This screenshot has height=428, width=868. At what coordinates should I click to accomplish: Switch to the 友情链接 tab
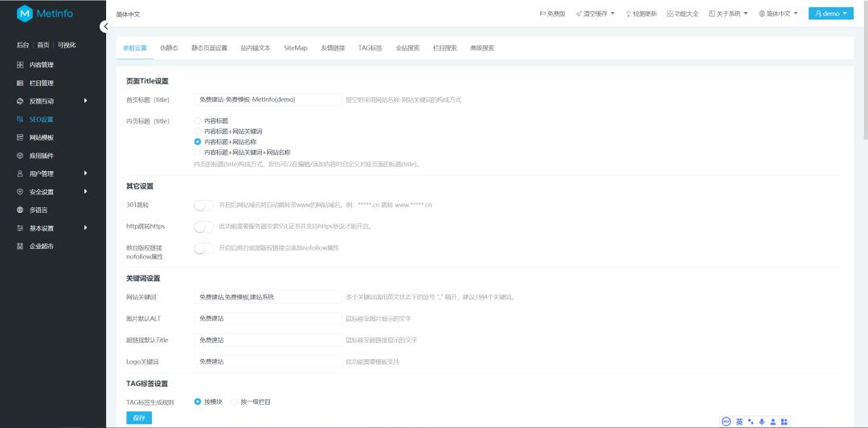point(333,48)
